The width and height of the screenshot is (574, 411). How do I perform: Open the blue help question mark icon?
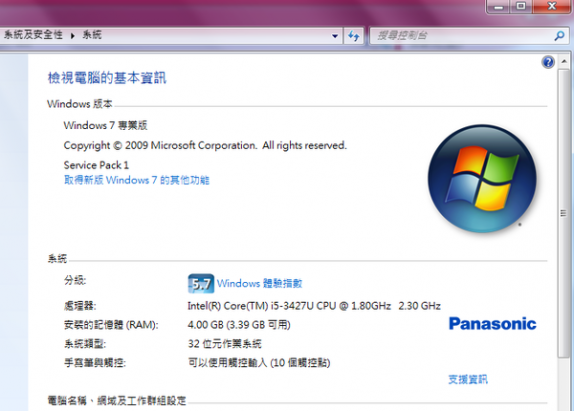[548, 62]
